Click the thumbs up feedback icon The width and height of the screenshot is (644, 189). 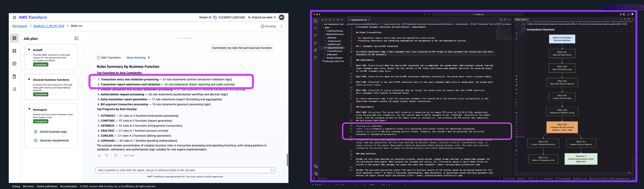(100, 155)
